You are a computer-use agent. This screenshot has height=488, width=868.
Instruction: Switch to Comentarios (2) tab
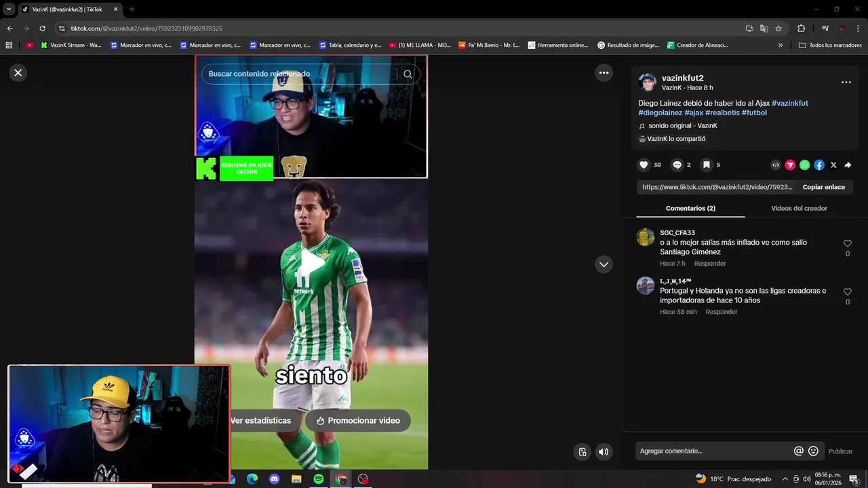[690, 208]
